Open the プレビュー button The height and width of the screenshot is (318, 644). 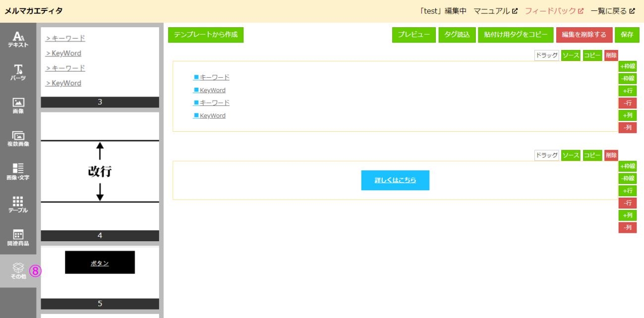click(414, 35)
